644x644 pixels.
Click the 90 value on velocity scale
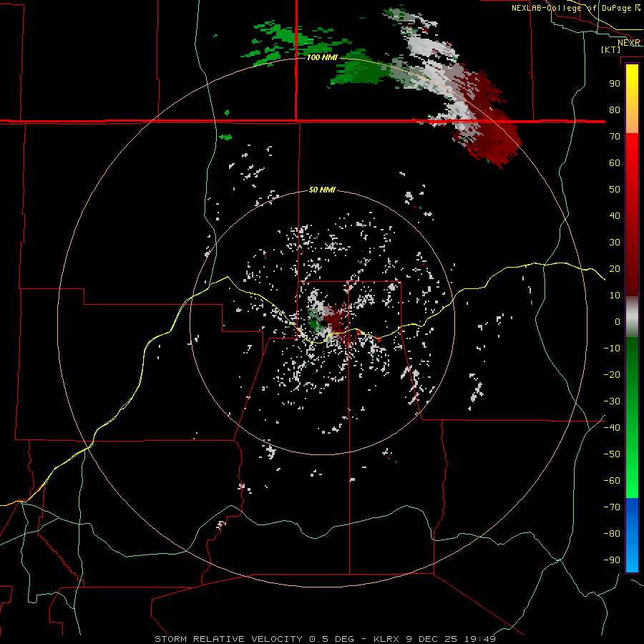point(615,84)
